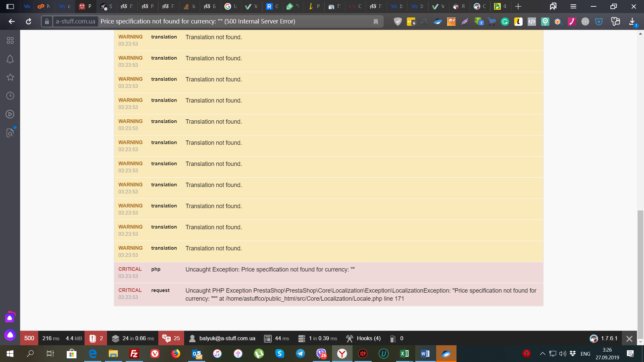Open the Hooks (4) panel
The width and height of the screenshot is (644, 362).
coord(363,338)
